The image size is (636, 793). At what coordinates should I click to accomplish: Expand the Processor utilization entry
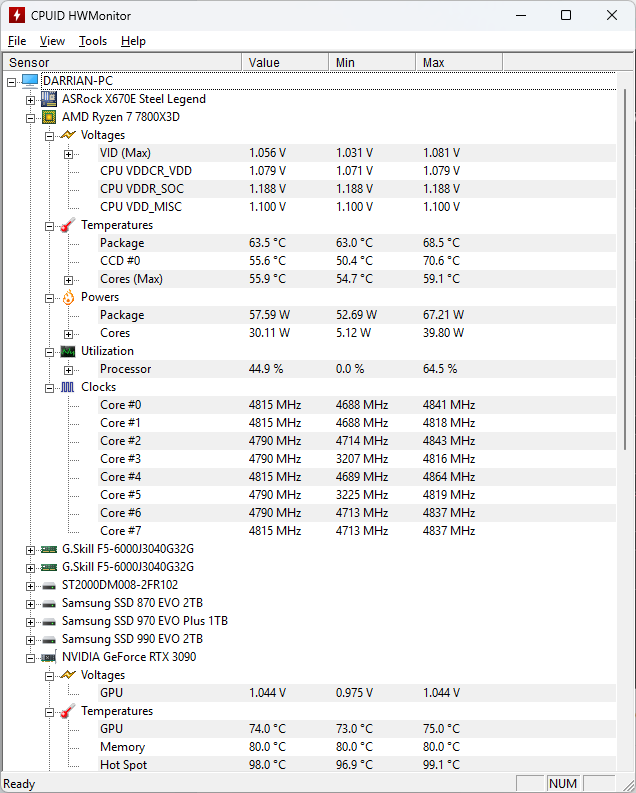pos(68,369)
